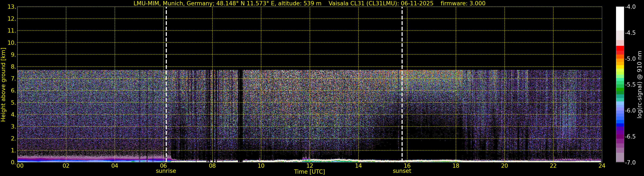This screenshot has width=644, height=176.
Task: Click the 'sunset' label below the time axis
Action: click(402, 171)
